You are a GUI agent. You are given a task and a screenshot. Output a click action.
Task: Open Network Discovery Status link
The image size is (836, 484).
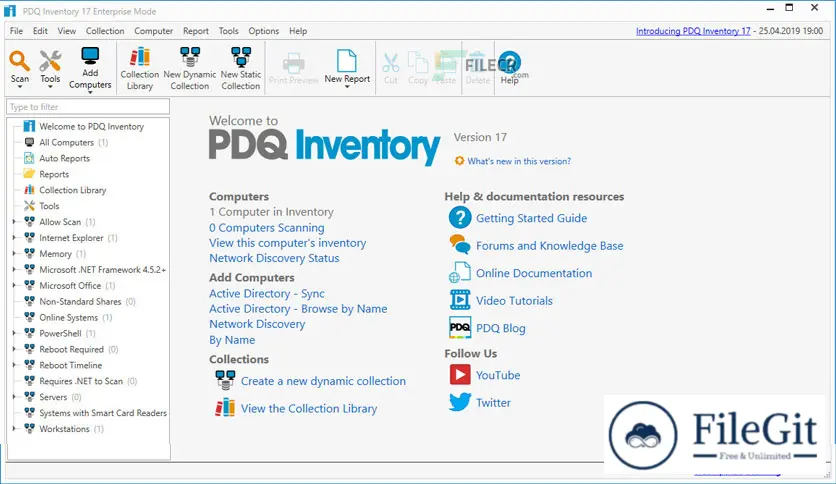point(274,258)
